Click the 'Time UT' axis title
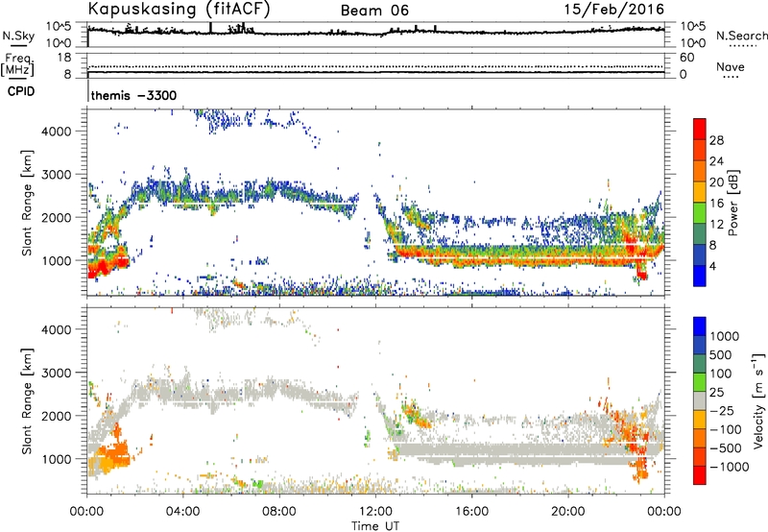768x532 pixels. coord(375,525)
